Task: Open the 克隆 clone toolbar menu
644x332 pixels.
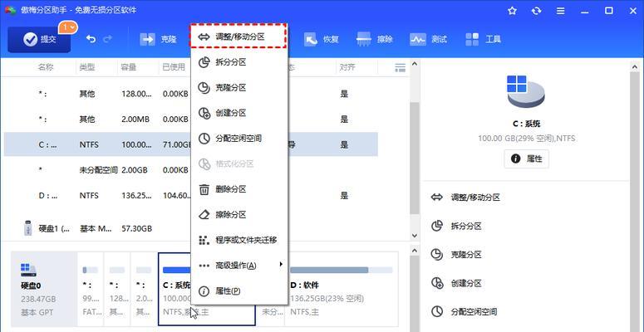Action: tap(159, 39)
